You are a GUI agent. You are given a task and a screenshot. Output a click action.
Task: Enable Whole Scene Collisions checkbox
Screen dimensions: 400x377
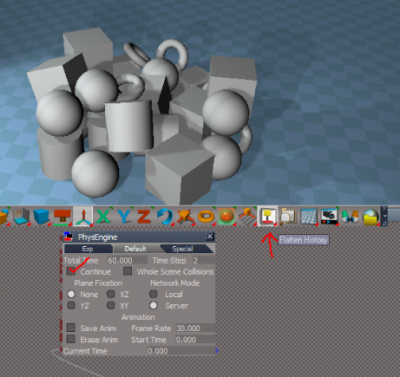tap(127, 271)
